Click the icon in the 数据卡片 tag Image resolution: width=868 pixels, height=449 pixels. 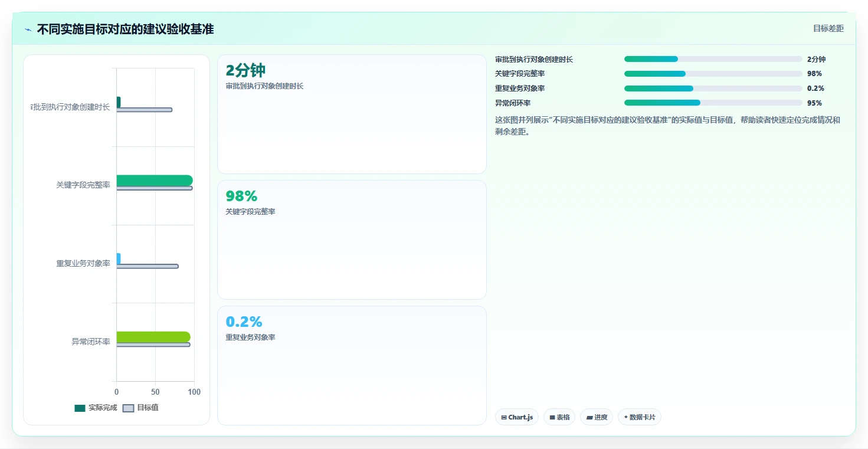pos(626,417)
